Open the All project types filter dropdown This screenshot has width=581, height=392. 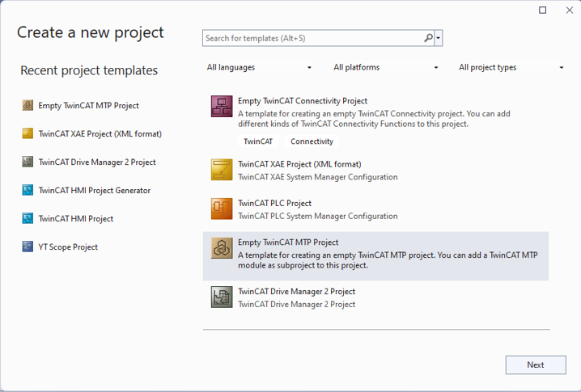[x=511, y=67]
